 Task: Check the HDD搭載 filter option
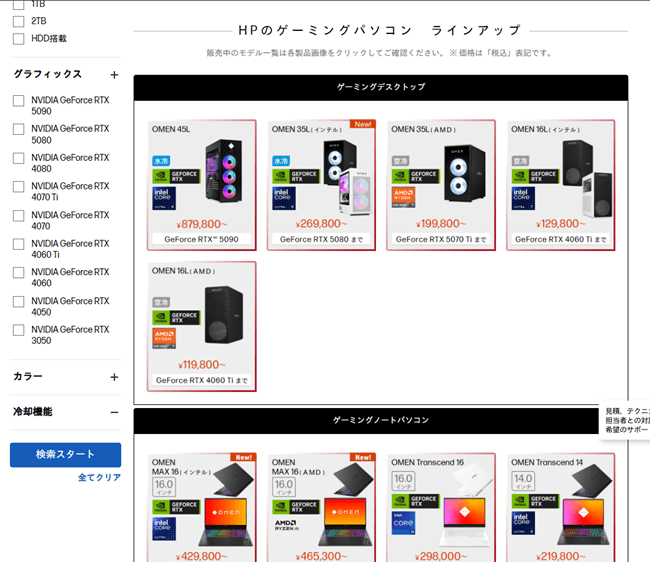(x=19, y=39)
